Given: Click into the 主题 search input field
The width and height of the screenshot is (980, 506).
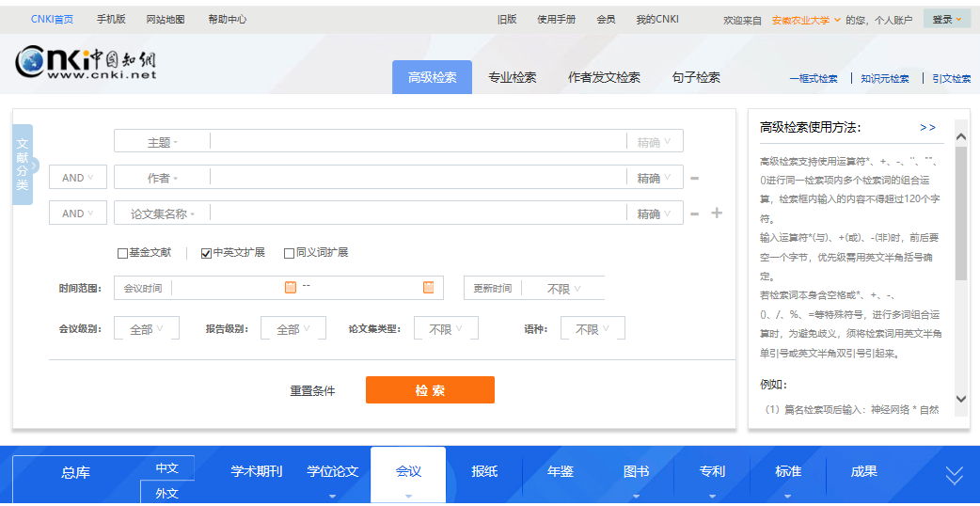Looking at the screenshot, I should 417,142.
